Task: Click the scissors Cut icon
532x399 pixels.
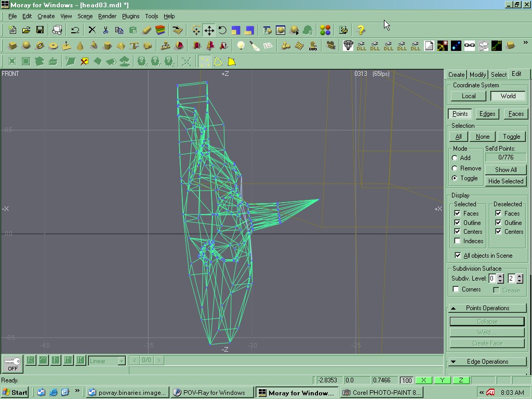Action: click(x=105, y=30)
